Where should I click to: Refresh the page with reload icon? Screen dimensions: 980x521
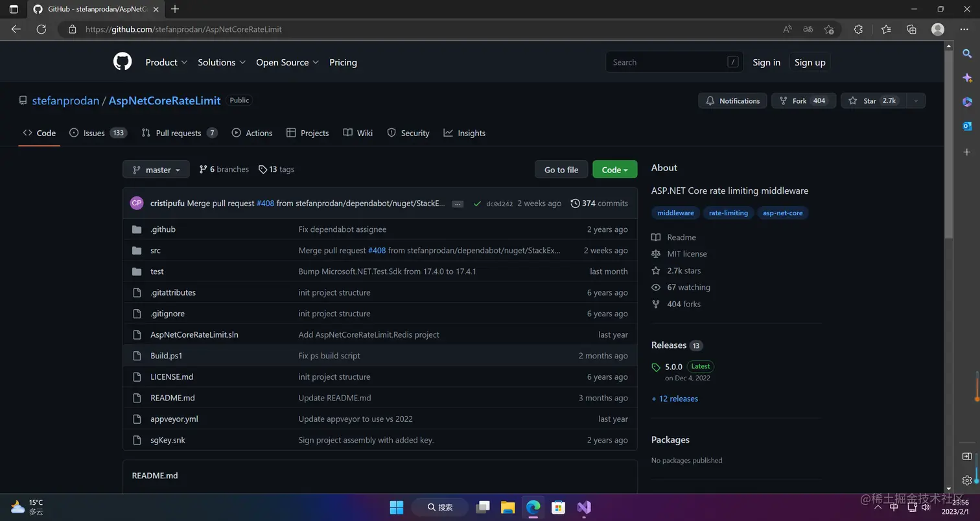41,29
